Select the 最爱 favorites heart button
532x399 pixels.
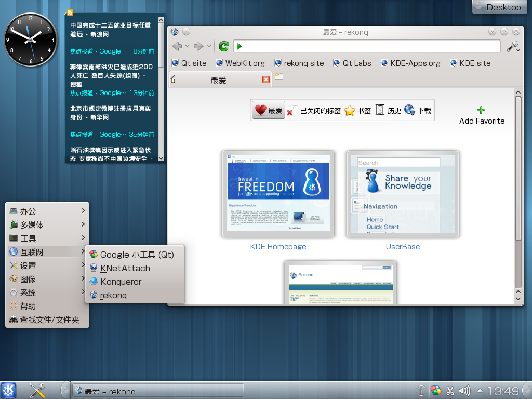(x=269, y=110)
